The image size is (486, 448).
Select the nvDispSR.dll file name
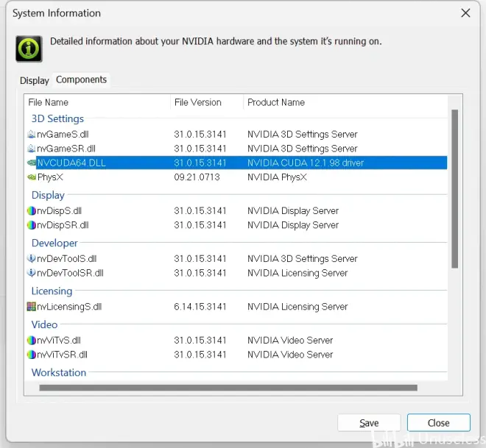point(63,225)
